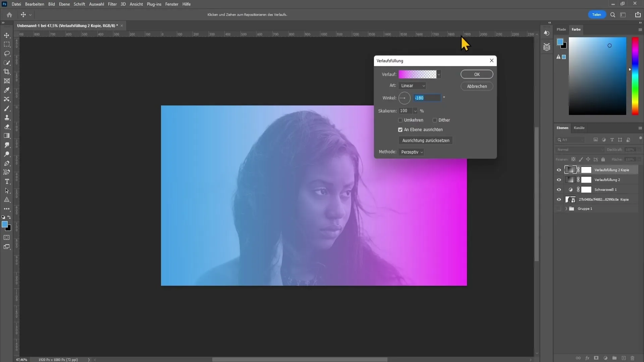Open the Art Linear dropdown

click(x=412, y=86)
